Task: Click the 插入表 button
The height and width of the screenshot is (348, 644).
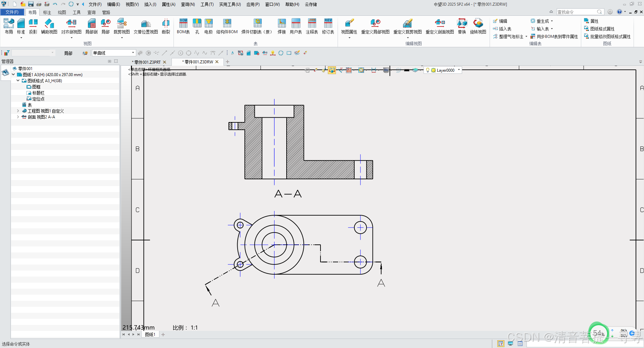Action: pyautogui.click(x=502, y=29)
